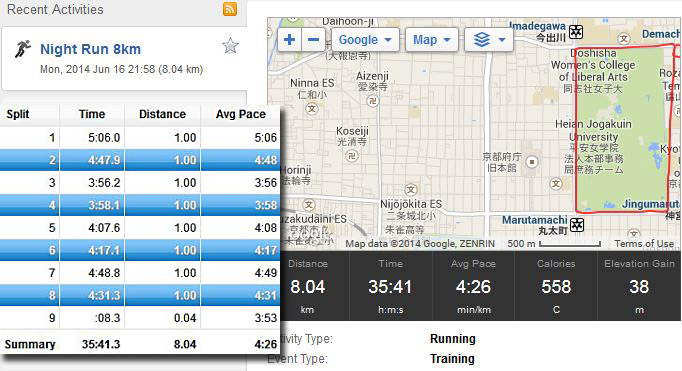
Task: Click the Imadegawa subway station icon
Action: tap(576, 32)
